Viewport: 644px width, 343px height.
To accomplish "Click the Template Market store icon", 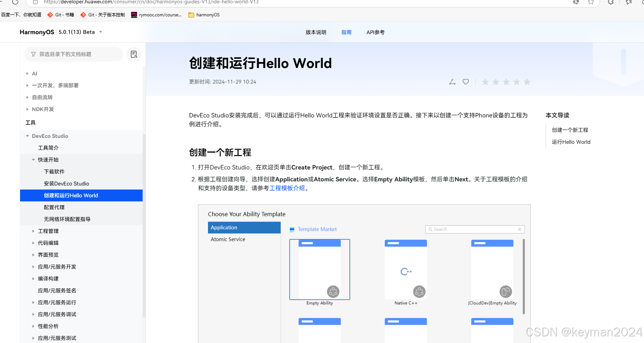I will (292, 230).
